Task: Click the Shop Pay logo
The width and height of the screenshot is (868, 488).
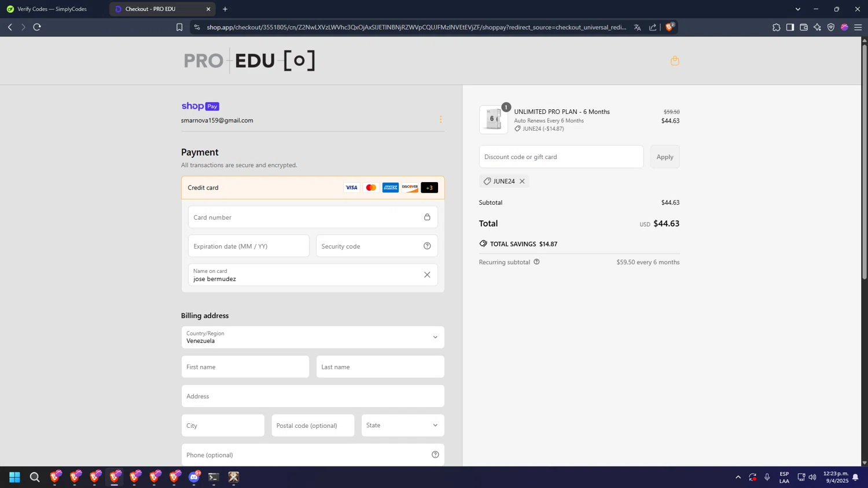Action: point(200,106)
